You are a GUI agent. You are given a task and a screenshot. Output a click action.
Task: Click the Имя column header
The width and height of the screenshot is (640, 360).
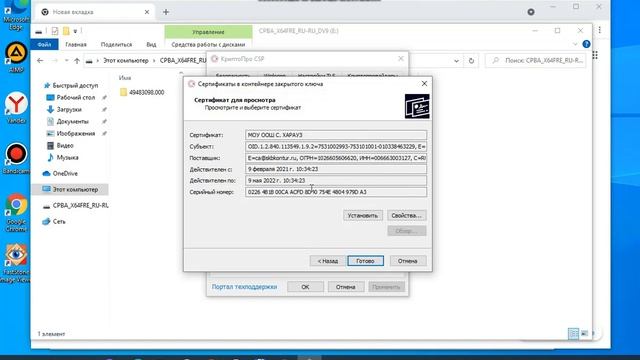click(x=125, y=78)
